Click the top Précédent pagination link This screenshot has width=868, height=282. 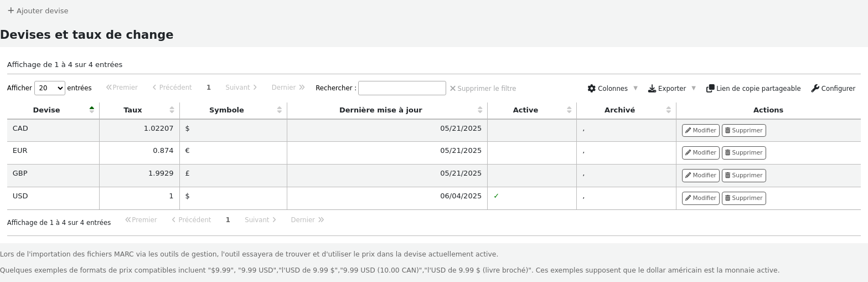pyautogui.click(x=172, y=88)
